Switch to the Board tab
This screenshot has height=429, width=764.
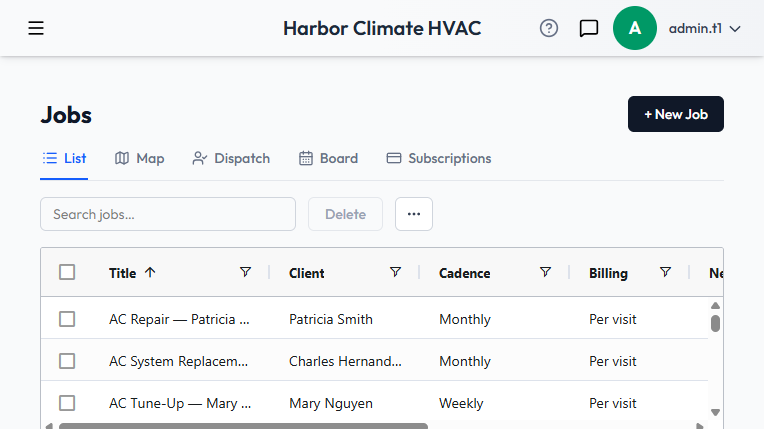tap(328, 158)
